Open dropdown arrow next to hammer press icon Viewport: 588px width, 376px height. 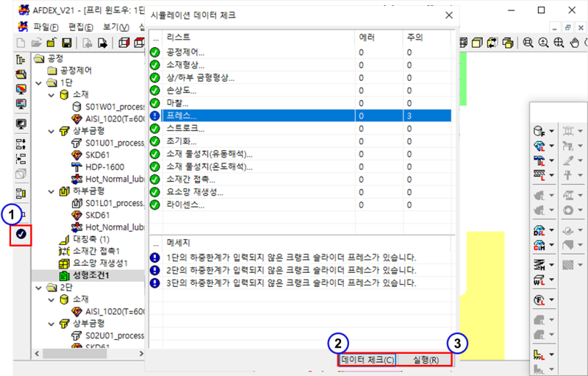[552, 162]
